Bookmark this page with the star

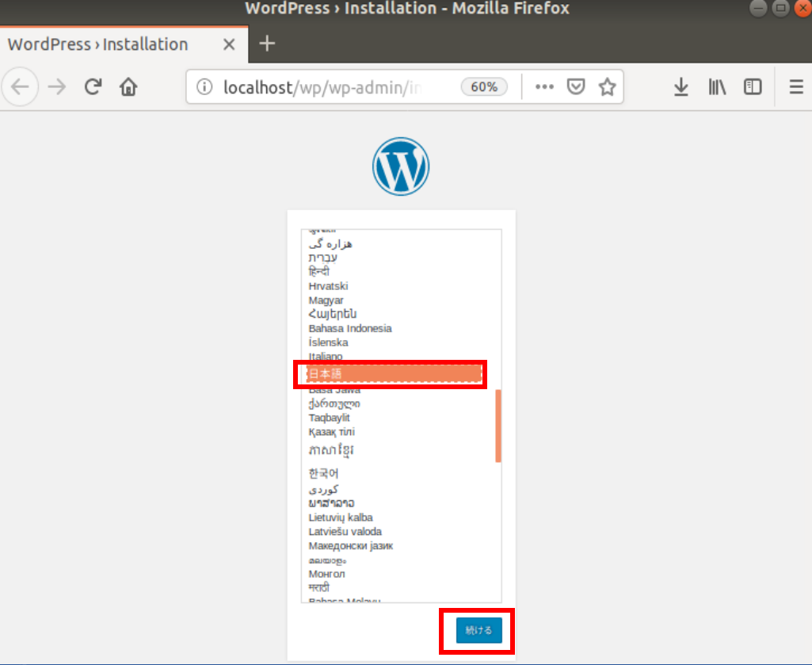click(x=607, y=86)
